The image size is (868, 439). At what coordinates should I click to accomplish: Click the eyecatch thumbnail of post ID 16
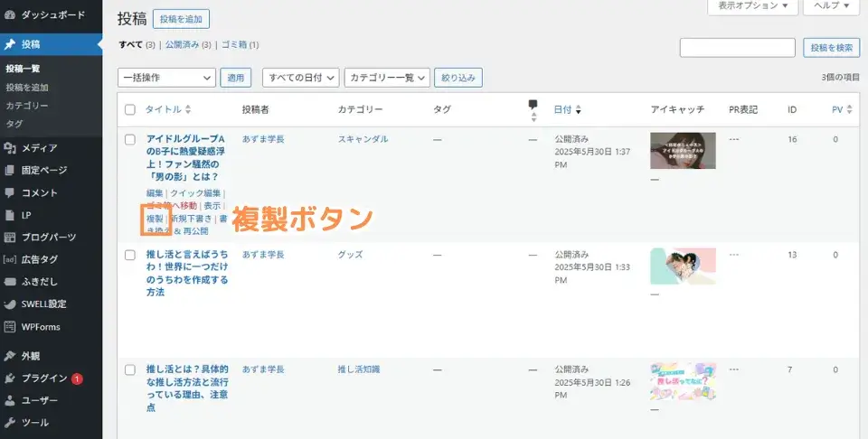684,150
